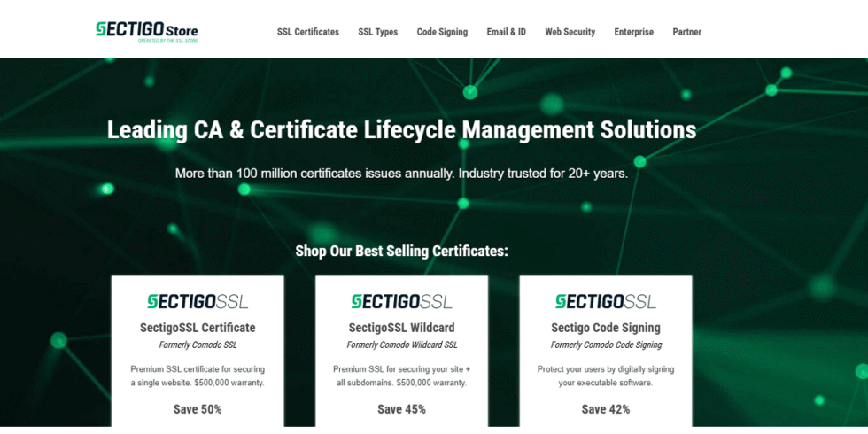This screenshot has width=868, height=434.
Task: Open the Partner menu
Action: point(687,32)
